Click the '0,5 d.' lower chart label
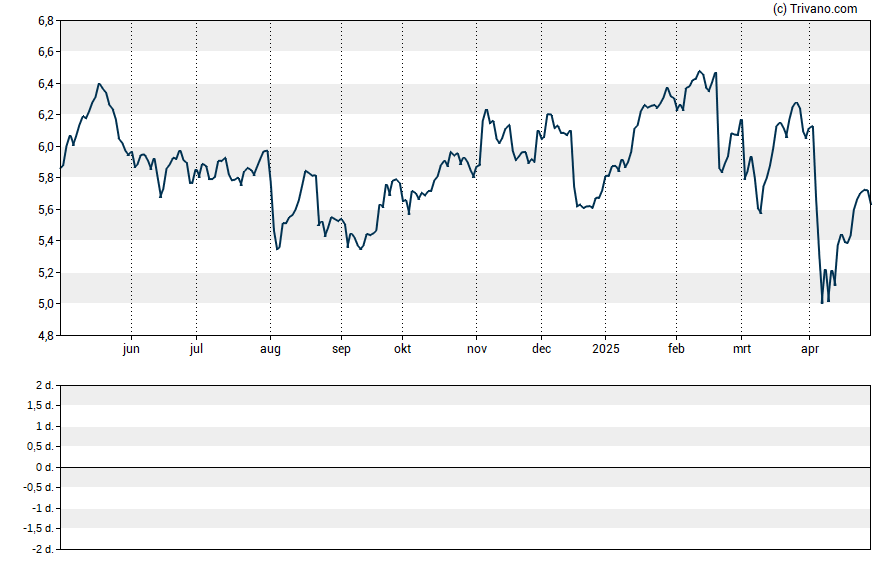The height and width of the screenshot is (565, 888). [x=40, y=447]
